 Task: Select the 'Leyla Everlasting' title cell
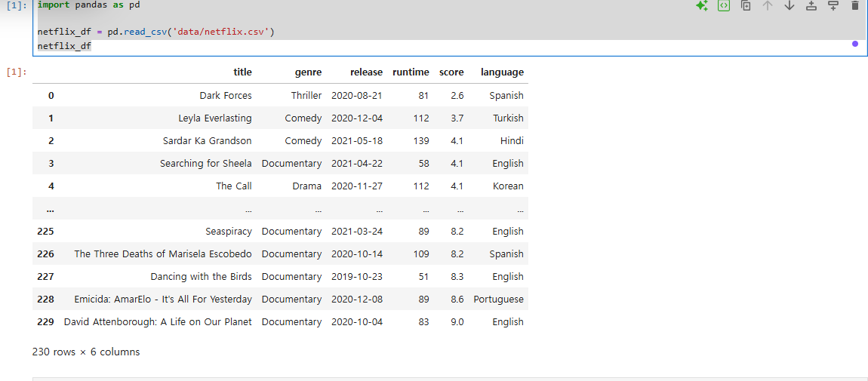pos(215,118)
